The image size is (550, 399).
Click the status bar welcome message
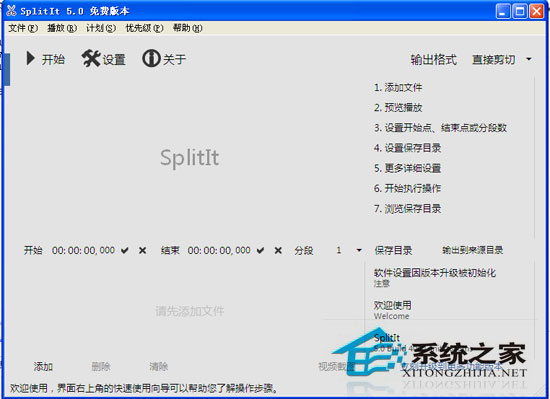[x=144, y=388]
